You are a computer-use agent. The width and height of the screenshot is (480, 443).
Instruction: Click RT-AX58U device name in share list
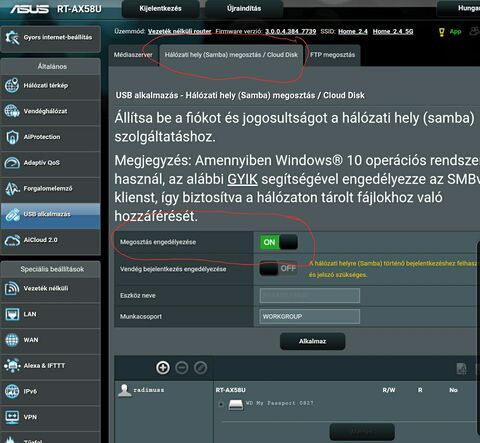[x=230, y=390]
